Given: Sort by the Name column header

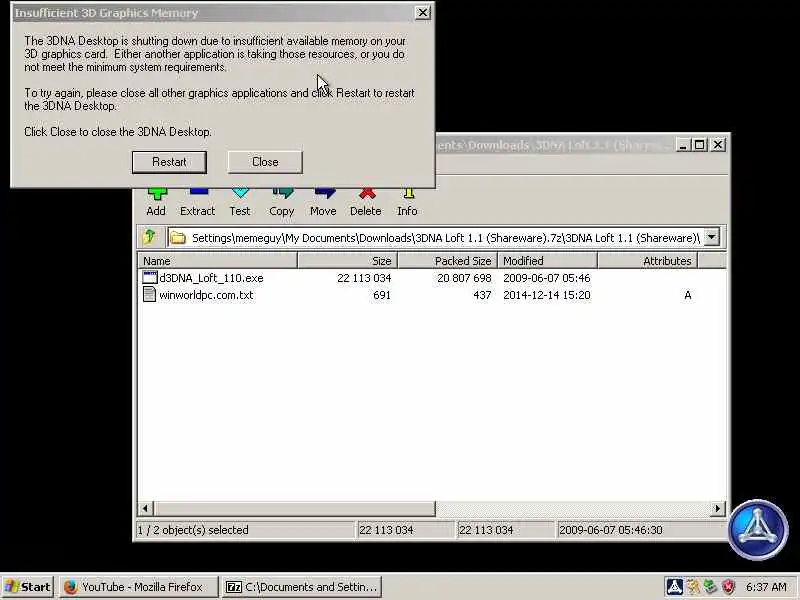Looking at the screenshot, I should [217, 261].
